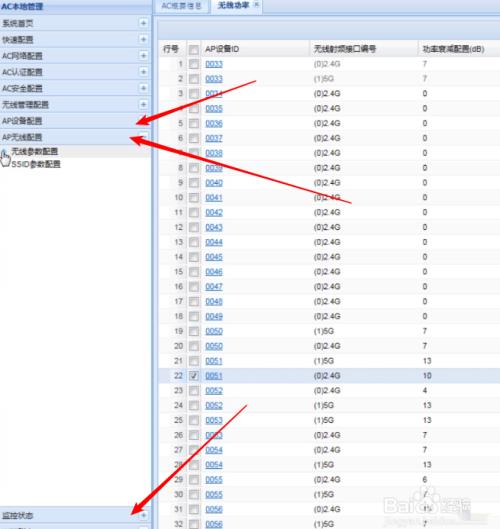This screenshot has width=500, height=529.
Task: Expand the 快速配置 section plus icon
Action: 143,39
